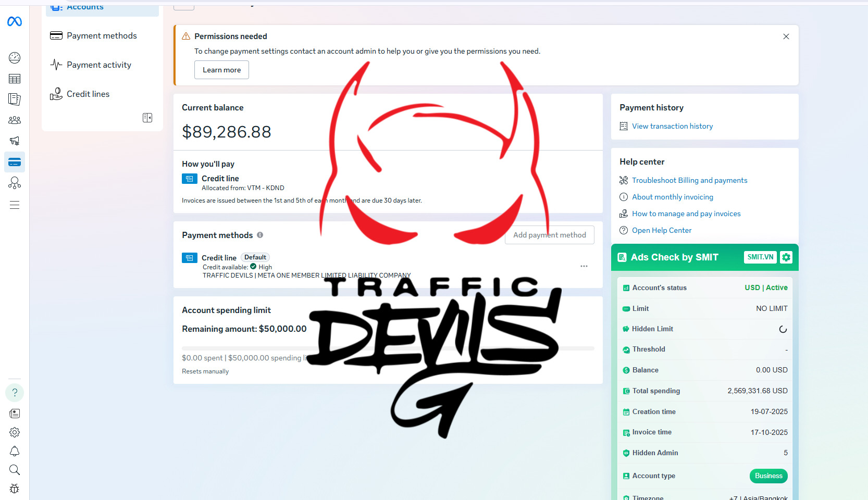Open Payment activity in billing navigation
The image size is (868, 500).
(x=102, y=65)
